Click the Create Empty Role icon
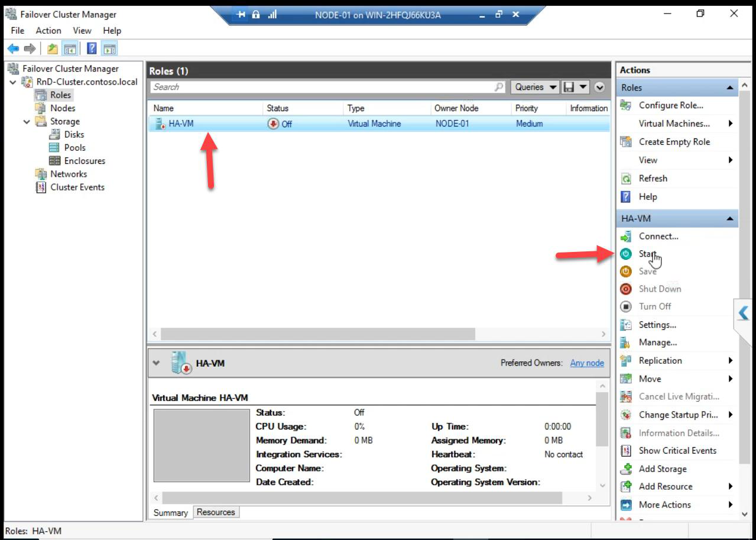 (x=625, y=142)
